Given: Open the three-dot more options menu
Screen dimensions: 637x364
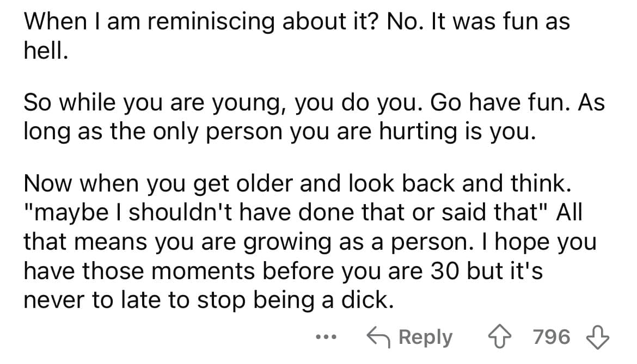Looking at the screenshot, I should point(326,337).
